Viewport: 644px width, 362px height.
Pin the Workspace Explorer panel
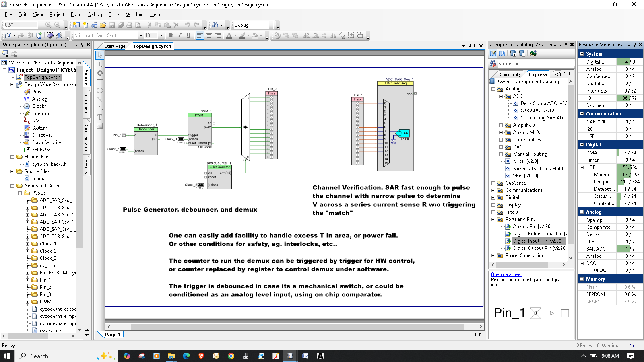pos(82,45)
